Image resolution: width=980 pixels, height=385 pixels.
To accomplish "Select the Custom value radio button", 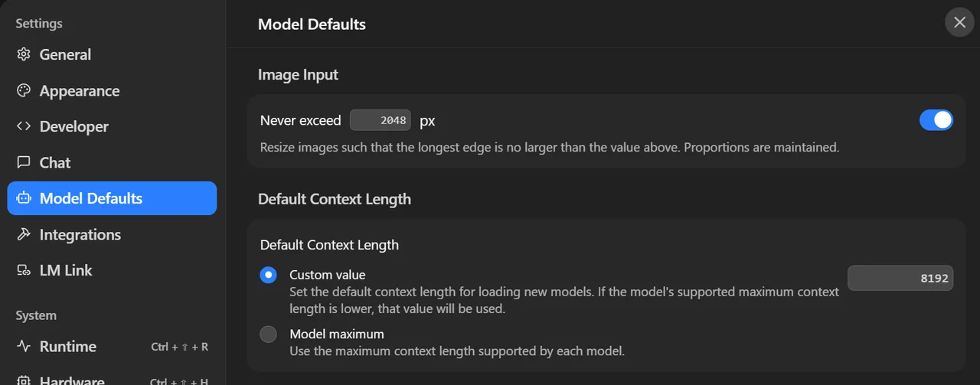I will [x=268, y=275].
